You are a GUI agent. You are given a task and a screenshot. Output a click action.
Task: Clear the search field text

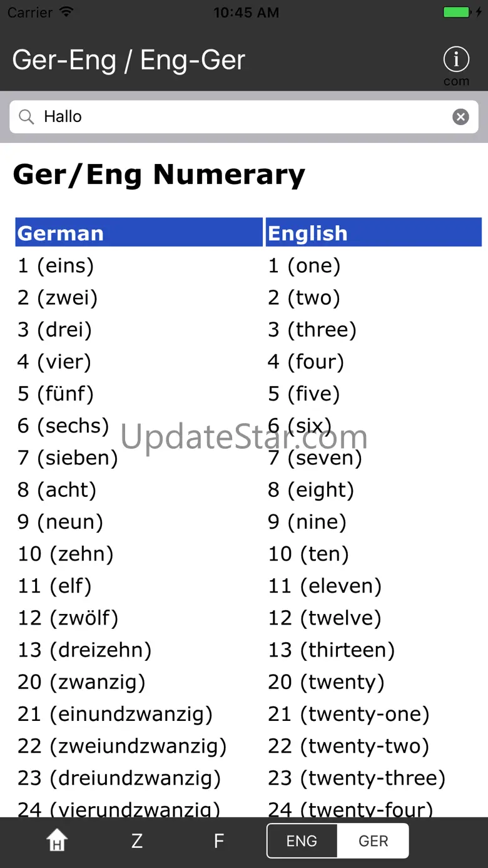[x=460, y=117]
